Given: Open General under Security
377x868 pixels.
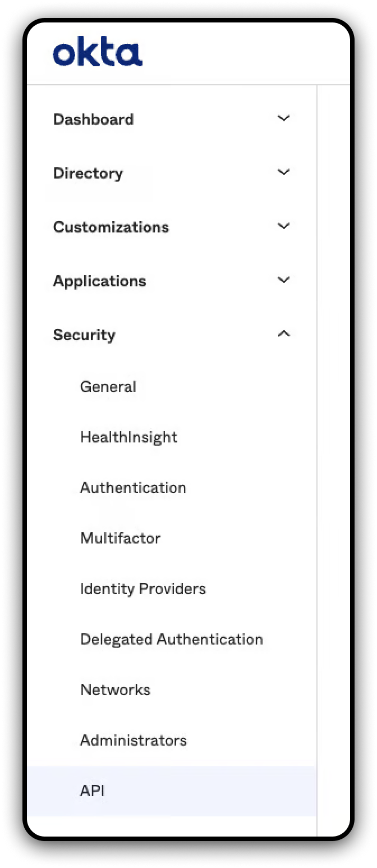Looking at the screenshot, I should pos(108,386).
